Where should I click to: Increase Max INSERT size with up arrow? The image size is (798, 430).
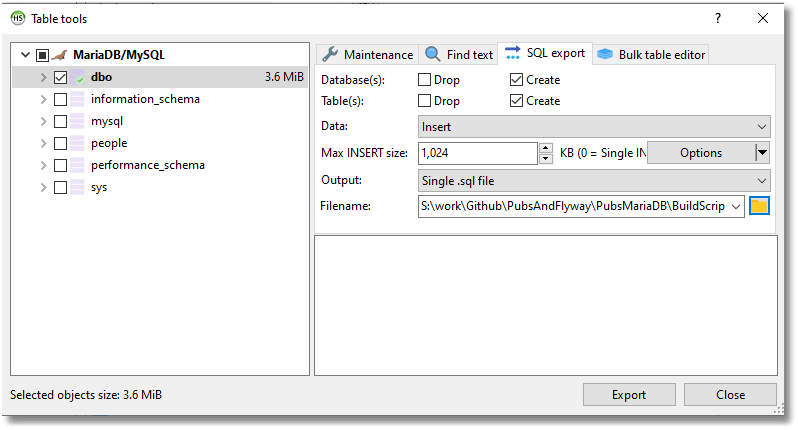coord(546,148)
